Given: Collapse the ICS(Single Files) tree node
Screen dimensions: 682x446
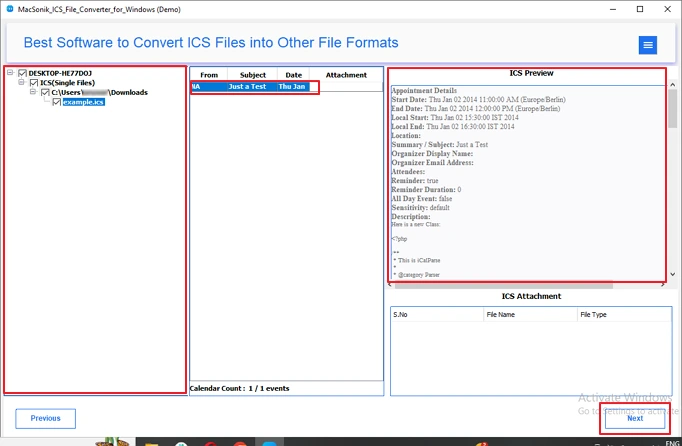Looking at the screenshot, I should 21,82.
